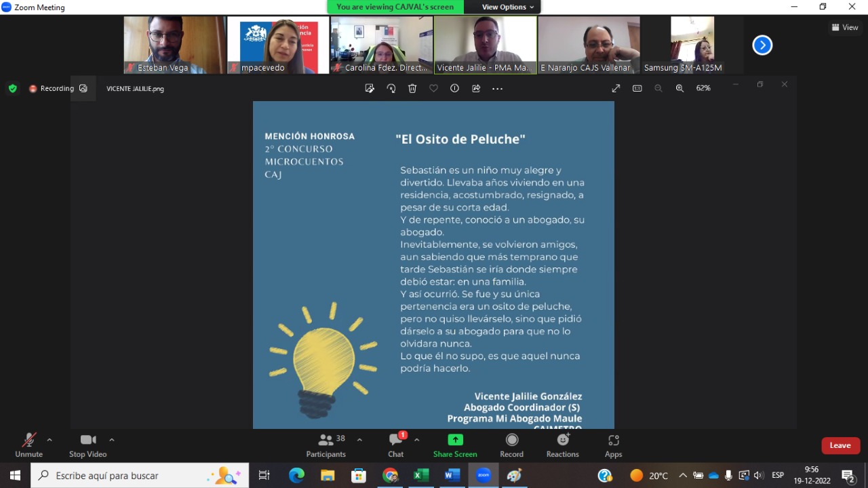Screen dimensions: 868x488
Task: Expand audio options arrow next to Unmute
Action: coord(50,440)
